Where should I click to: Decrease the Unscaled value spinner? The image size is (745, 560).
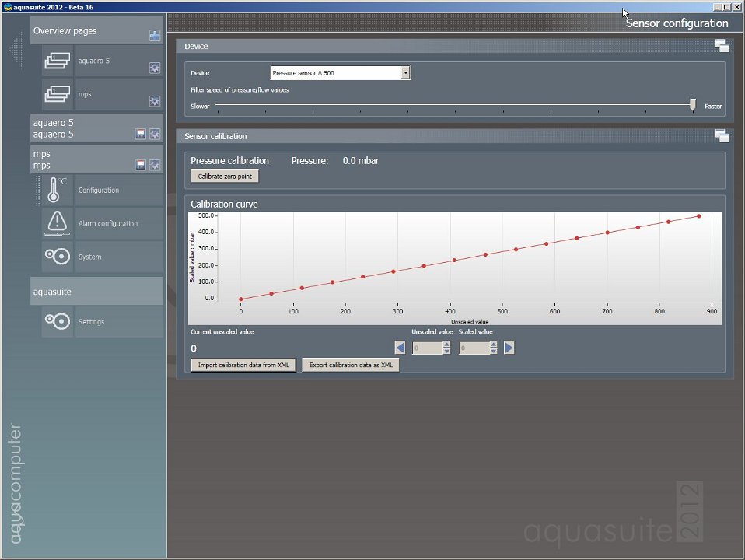(x=446, y=352)
